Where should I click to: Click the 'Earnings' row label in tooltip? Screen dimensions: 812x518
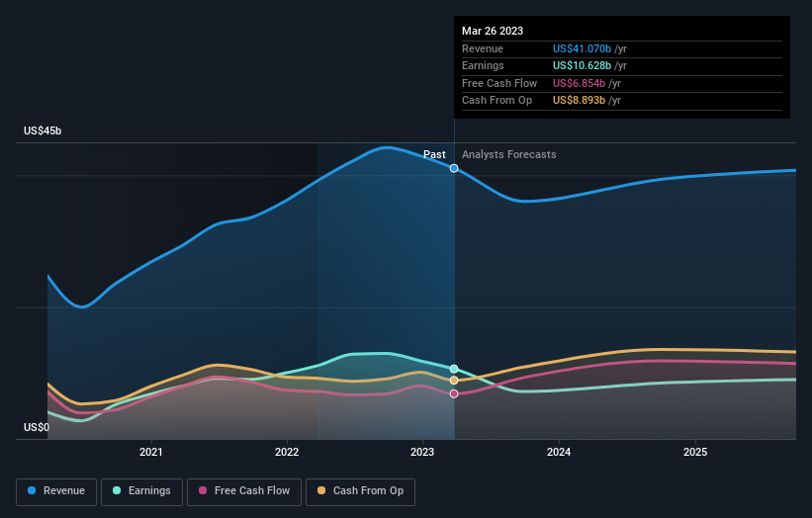click(483, 65)
